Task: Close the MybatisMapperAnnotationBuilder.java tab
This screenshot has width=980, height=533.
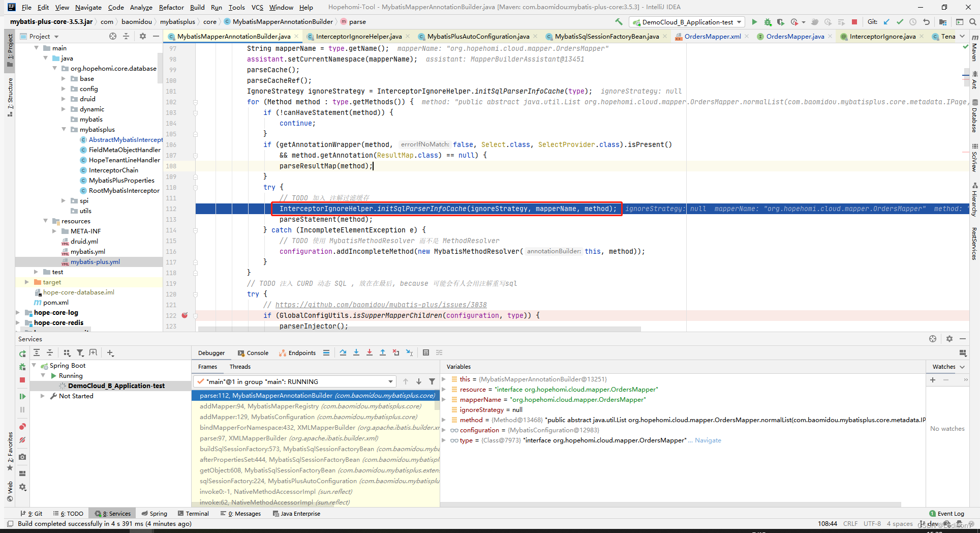Action: pos(296,36)
